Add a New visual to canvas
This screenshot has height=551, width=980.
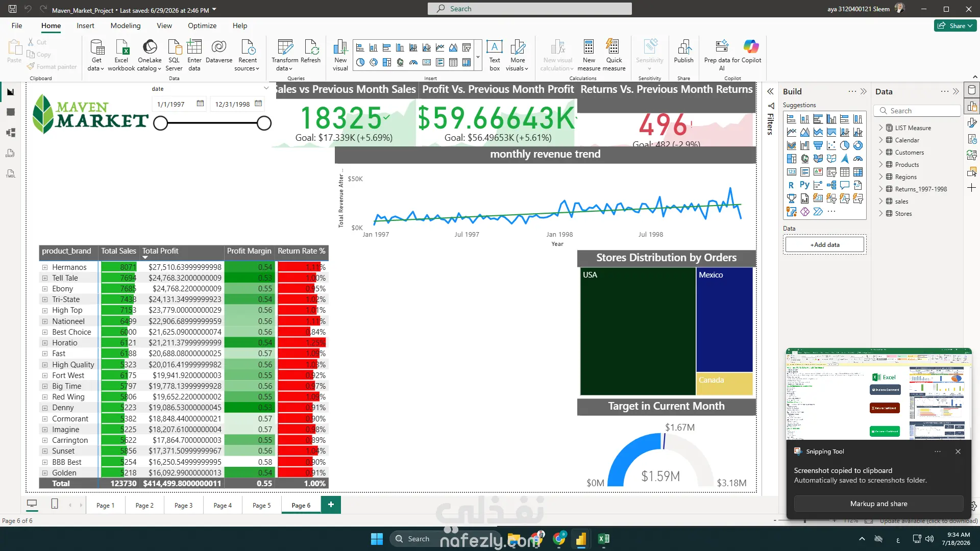(x=340, y=55)
